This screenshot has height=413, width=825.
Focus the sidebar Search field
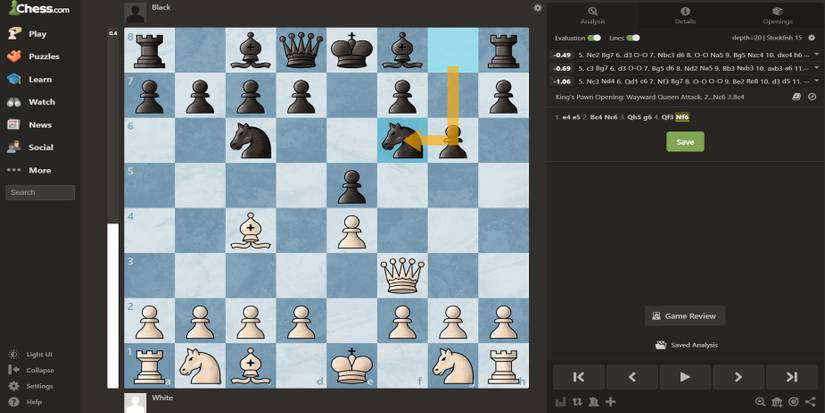click(40, 193)
